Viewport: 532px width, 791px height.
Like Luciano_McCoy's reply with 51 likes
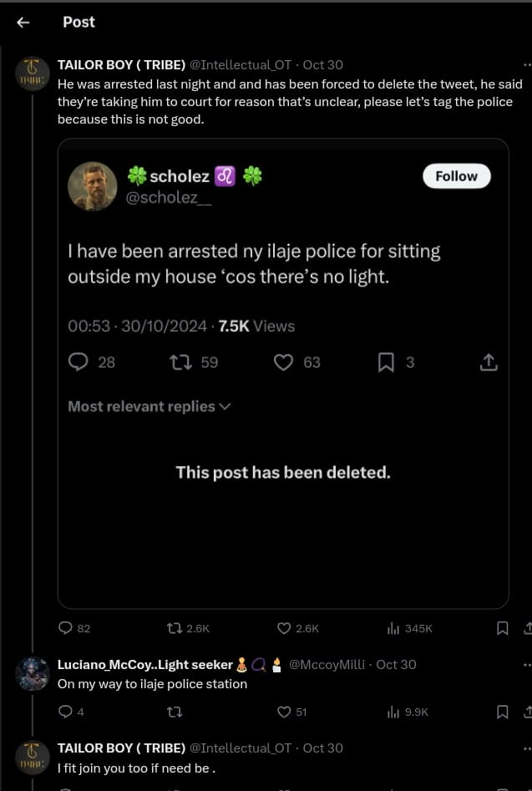click(284, 712)
